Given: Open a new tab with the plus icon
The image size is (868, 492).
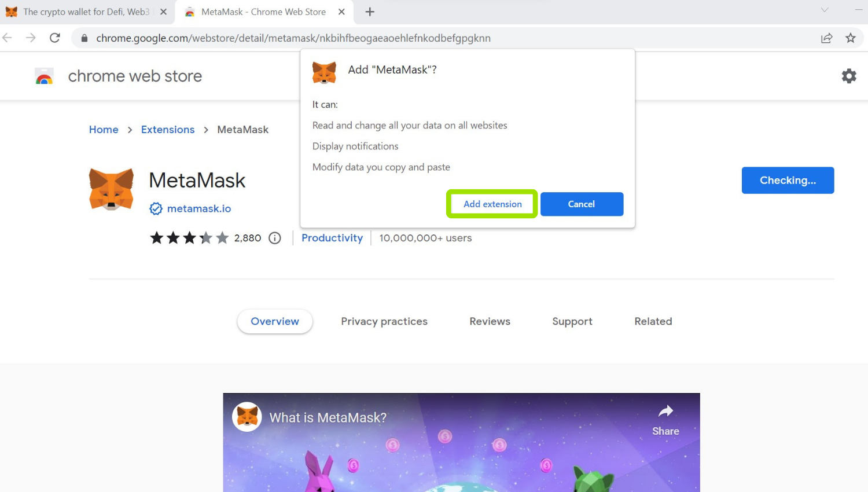Looking at the screenshot, I should pyautogui.click(x=370, y=12).
